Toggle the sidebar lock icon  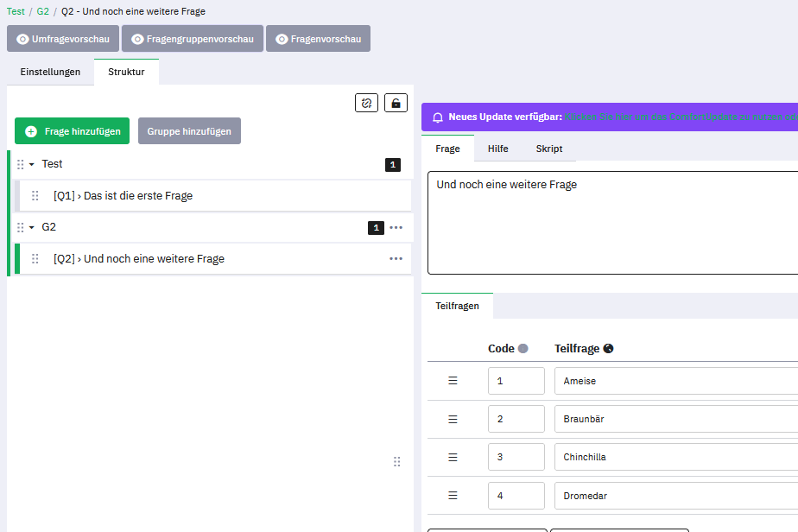396,103
